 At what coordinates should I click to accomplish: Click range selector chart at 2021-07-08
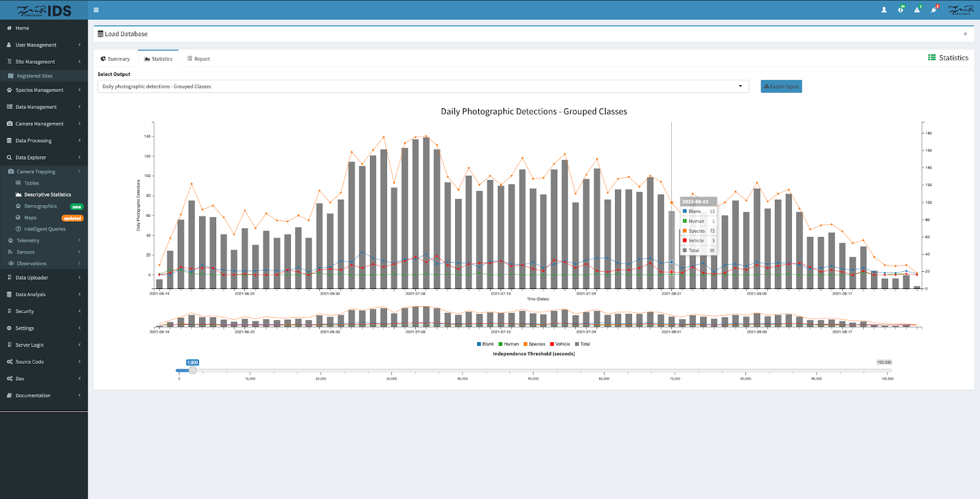(x=415, y=316)
